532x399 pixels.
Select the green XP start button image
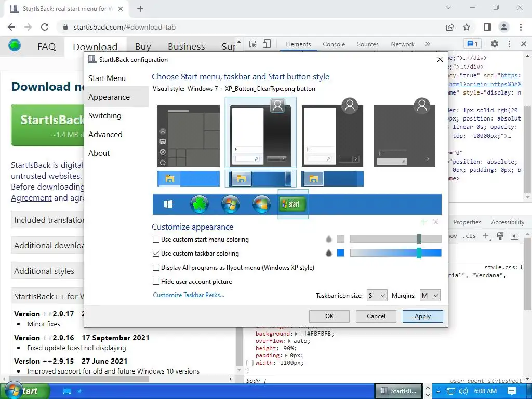click(292, 204)
